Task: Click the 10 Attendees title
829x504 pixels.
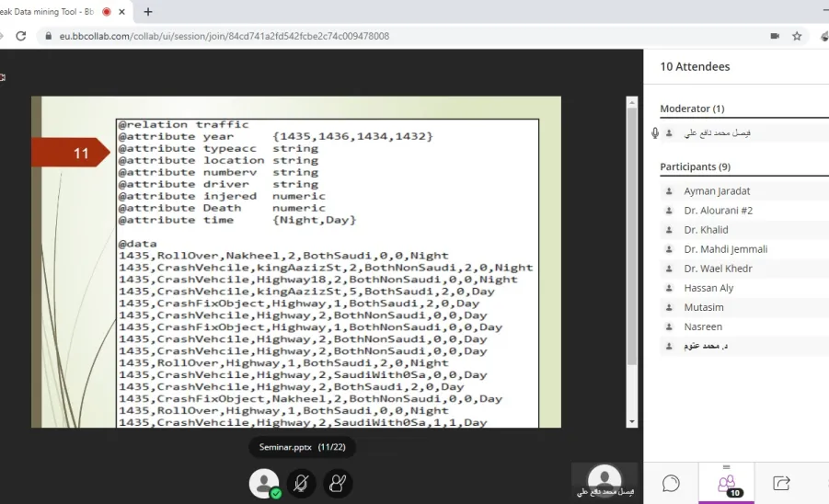Action: [695, 66]
